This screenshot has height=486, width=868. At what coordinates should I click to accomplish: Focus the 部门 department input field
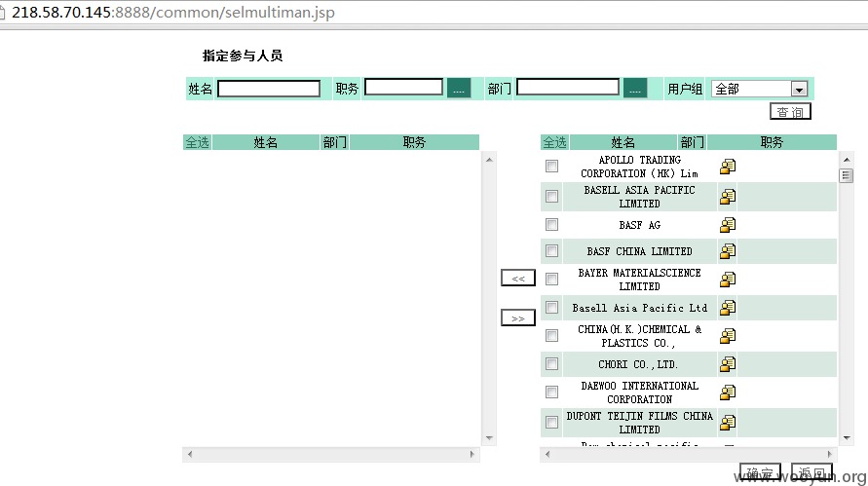pos(568,87)
